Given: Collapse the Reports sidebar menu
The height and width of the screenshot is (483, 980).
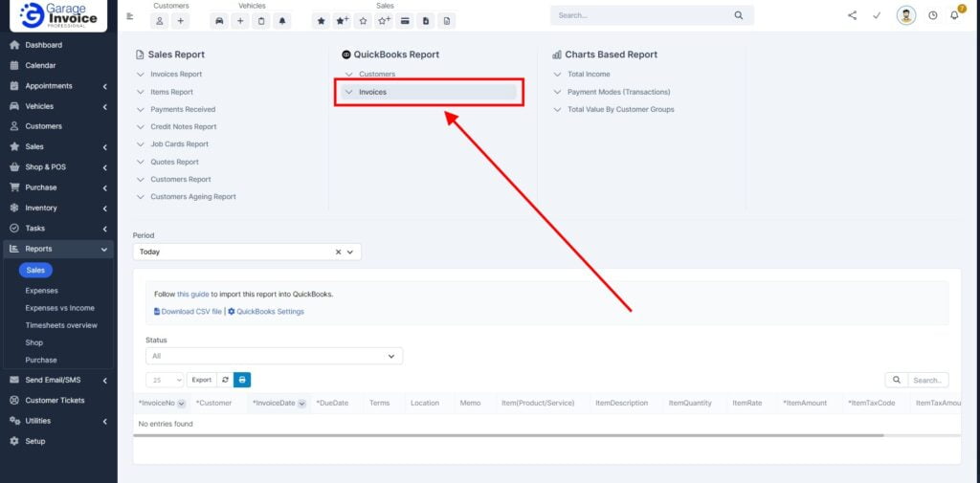Looking at the screenshot, I should click(x=58, y=249).
